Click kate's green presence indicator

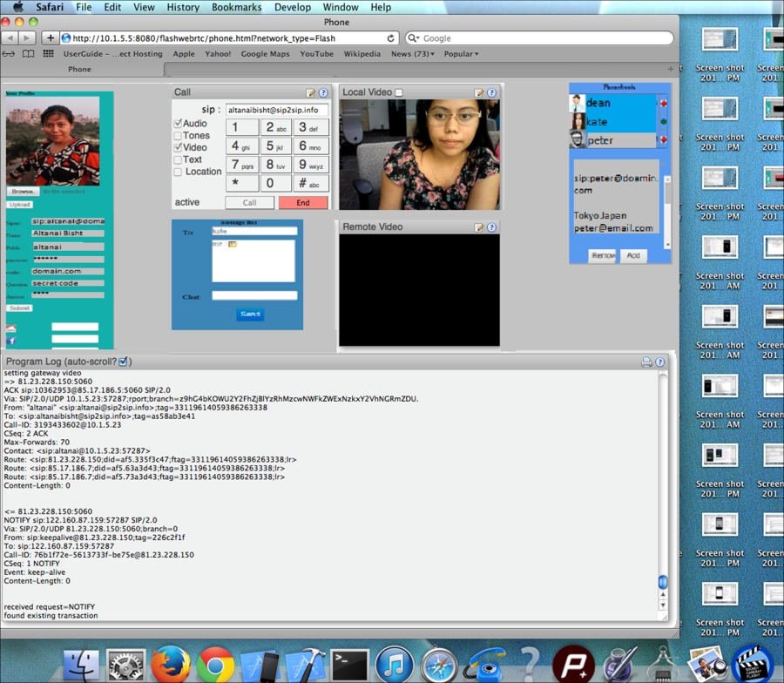click(664, 121)
